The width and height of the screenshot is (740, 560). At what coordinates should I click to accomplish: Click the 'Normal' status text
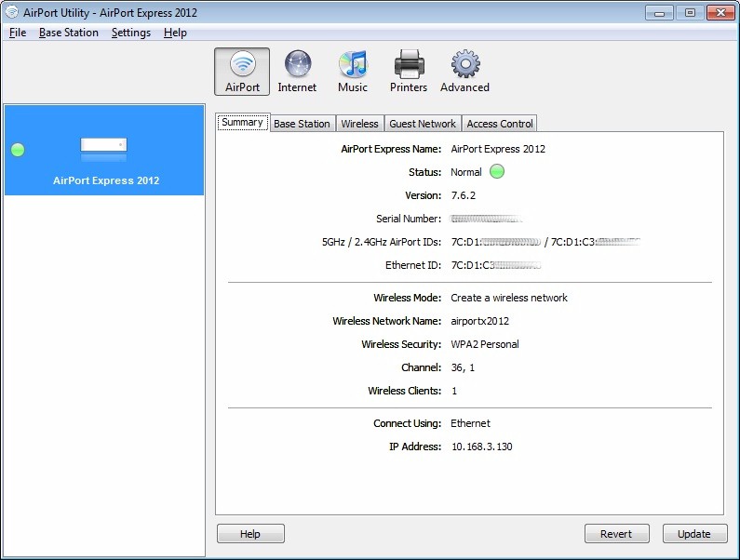(x=466, y=172)
